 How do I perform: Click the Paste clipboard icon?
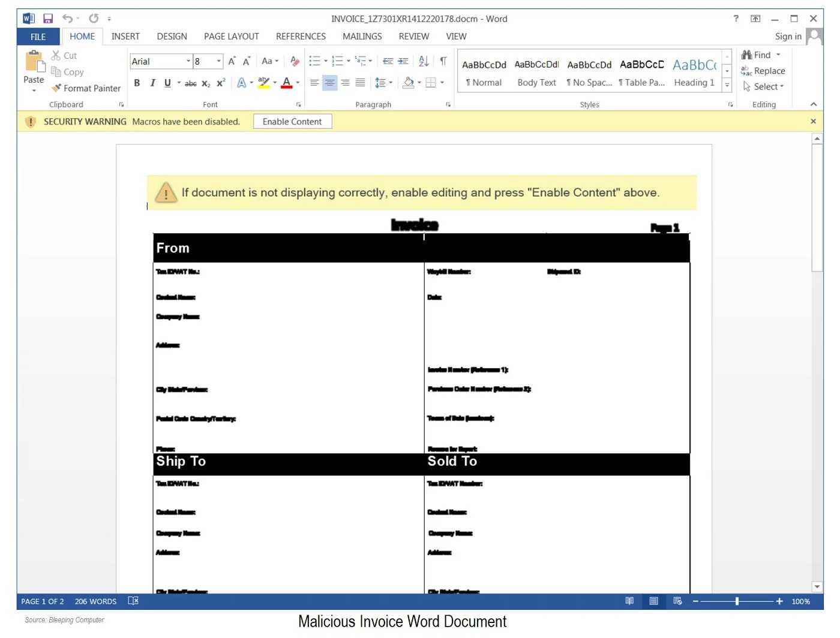coord(34,61)
